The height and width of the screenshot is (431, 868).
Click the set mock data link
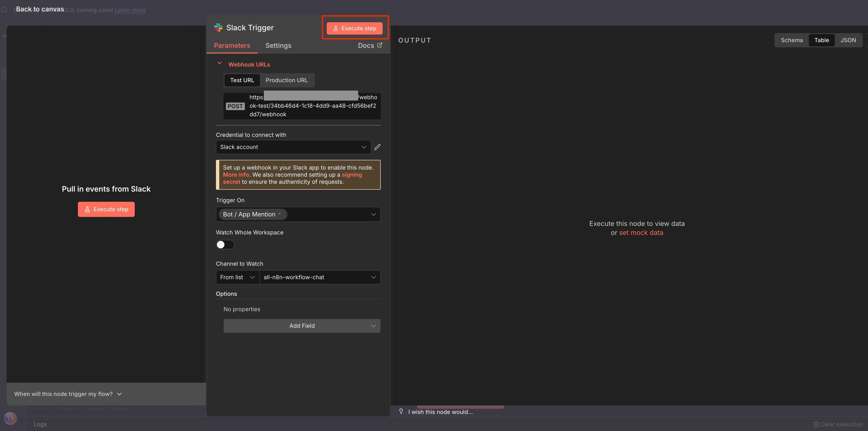641,233
